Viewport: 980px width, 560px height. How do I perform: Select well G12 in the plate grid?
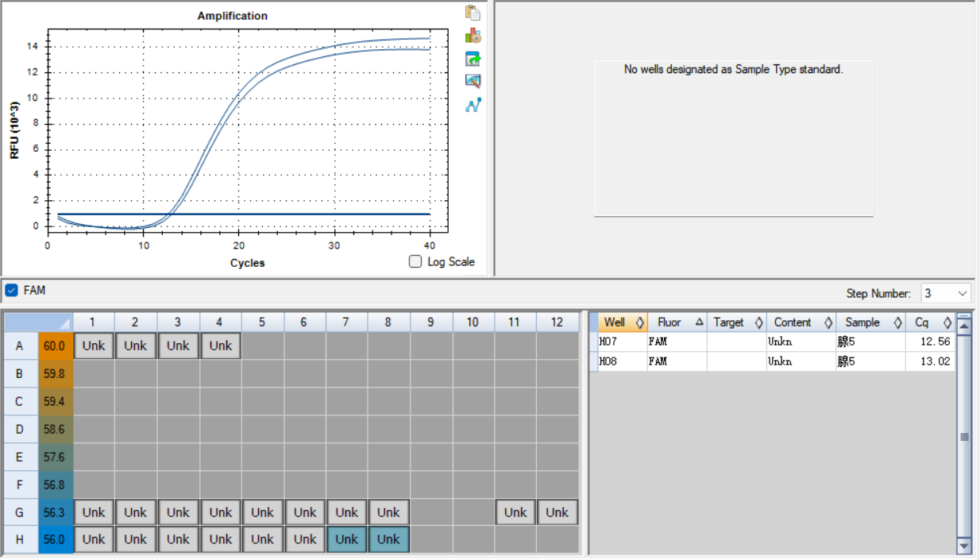tap(558, 512)
